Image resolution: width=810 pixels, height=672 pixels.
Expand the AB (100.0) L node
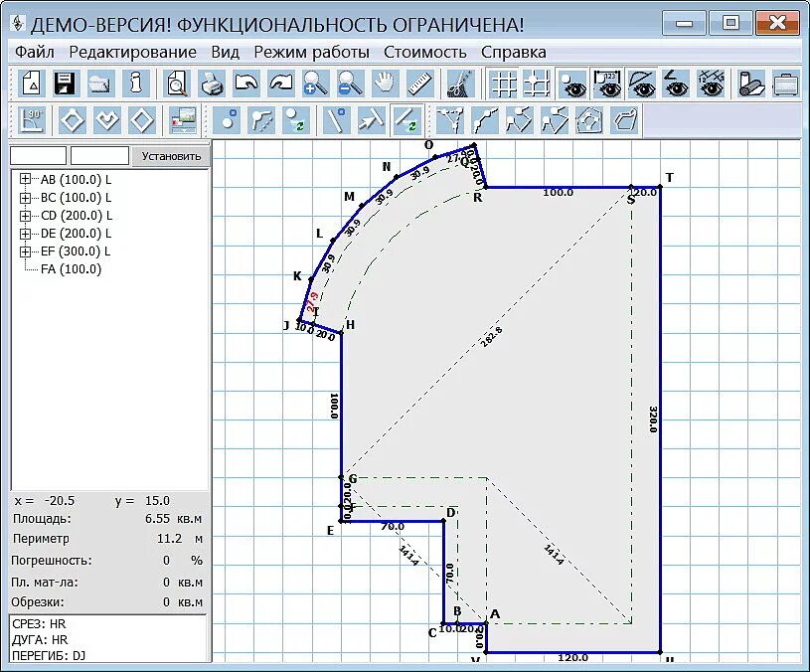point(25,179)
